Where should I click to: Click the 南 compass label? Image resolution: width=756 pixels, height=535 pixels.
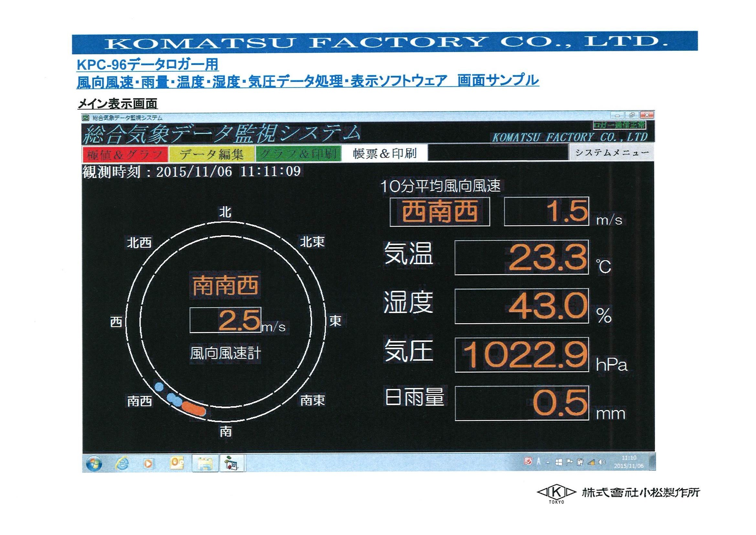click(x=226, y=431)
